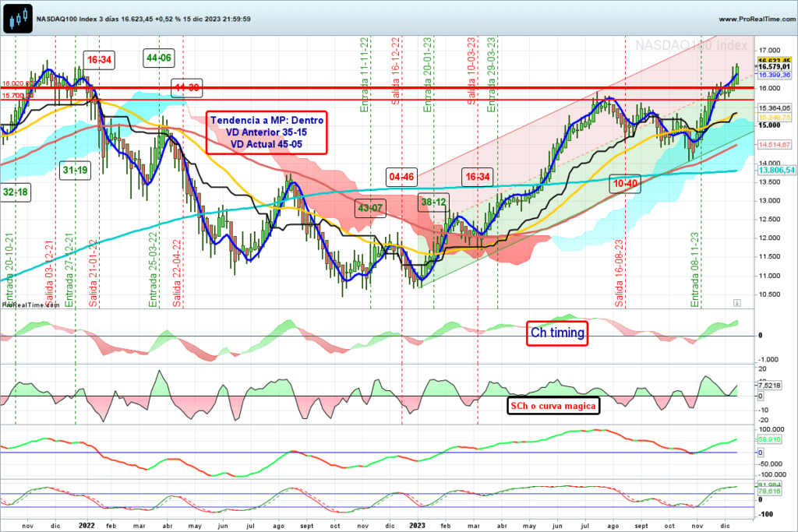This screenshot has height=532, width=798.
Task: Select the green '32-18' label
Action: [x=15, y=192]
